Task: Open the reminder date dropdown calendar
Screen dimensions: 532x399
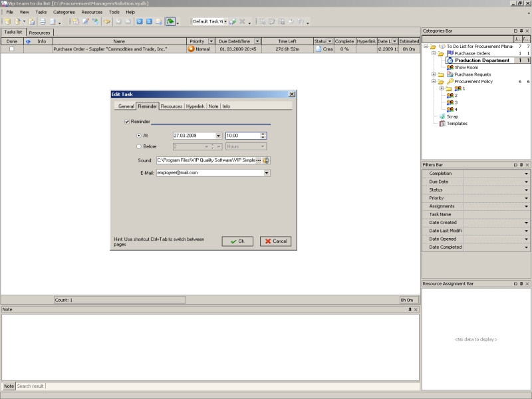Action: tap(219, 136)
